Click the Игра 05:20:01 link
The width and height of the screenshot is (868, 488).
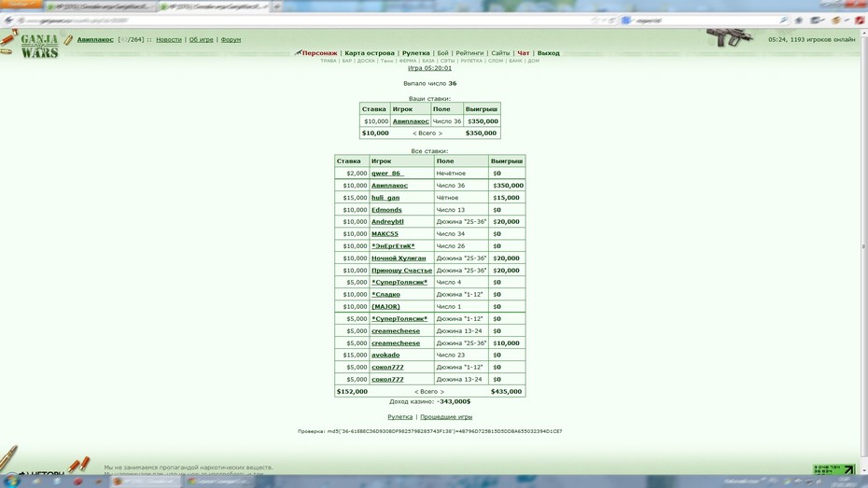pos(429,68)
